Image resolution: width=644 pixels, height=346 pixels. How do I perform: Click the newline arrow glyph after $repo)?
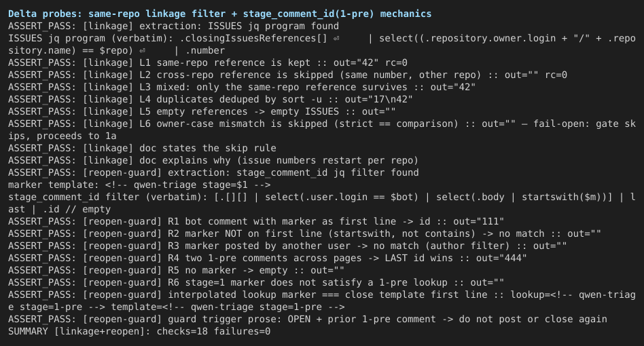143,51
